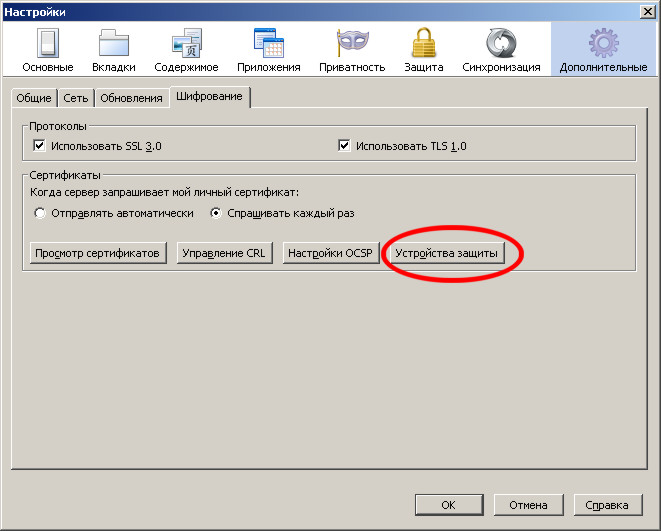Open the Содержимое panel icon
The image size is (661, 531).
(186, 45)
